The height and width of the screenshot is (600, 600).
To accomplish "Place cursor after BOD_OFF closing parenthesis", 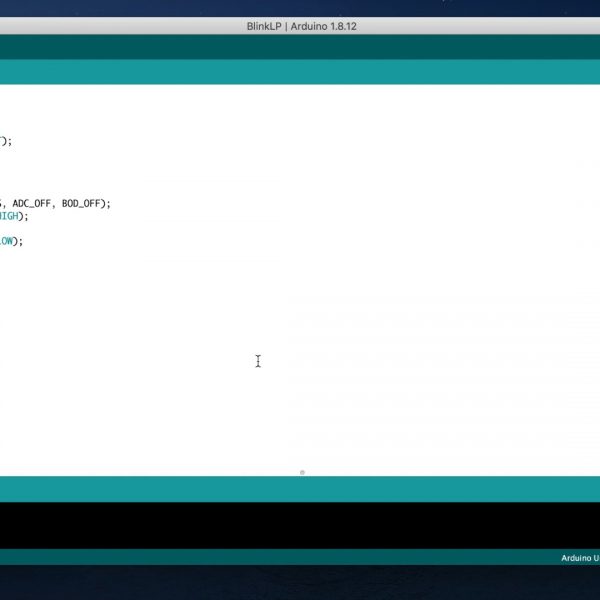I will (x=109, y=203).
